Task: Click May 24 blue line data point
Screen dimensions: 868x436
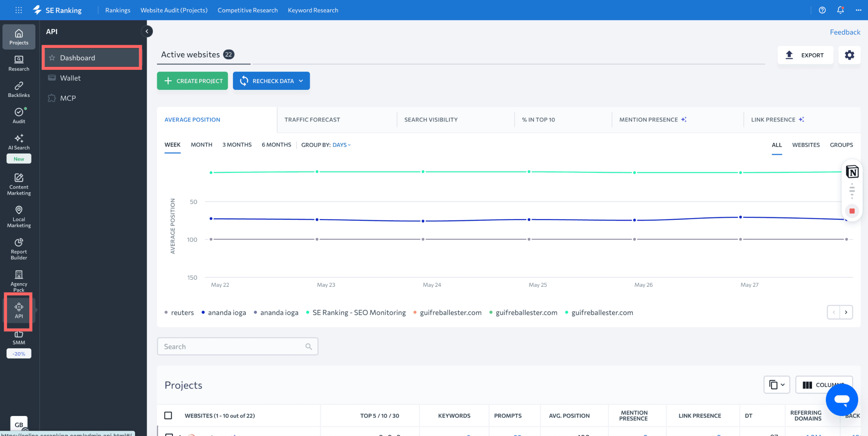Action: pos(423,221)
